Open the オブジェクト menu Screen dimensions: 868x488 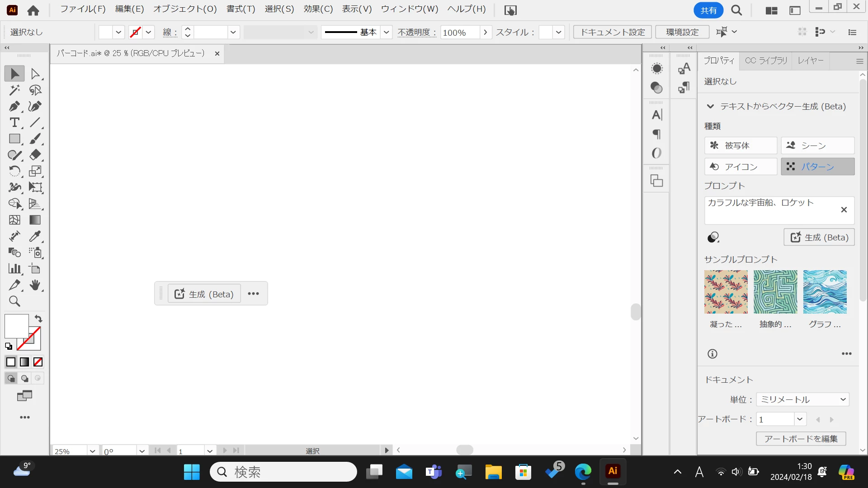coord(185,9)
